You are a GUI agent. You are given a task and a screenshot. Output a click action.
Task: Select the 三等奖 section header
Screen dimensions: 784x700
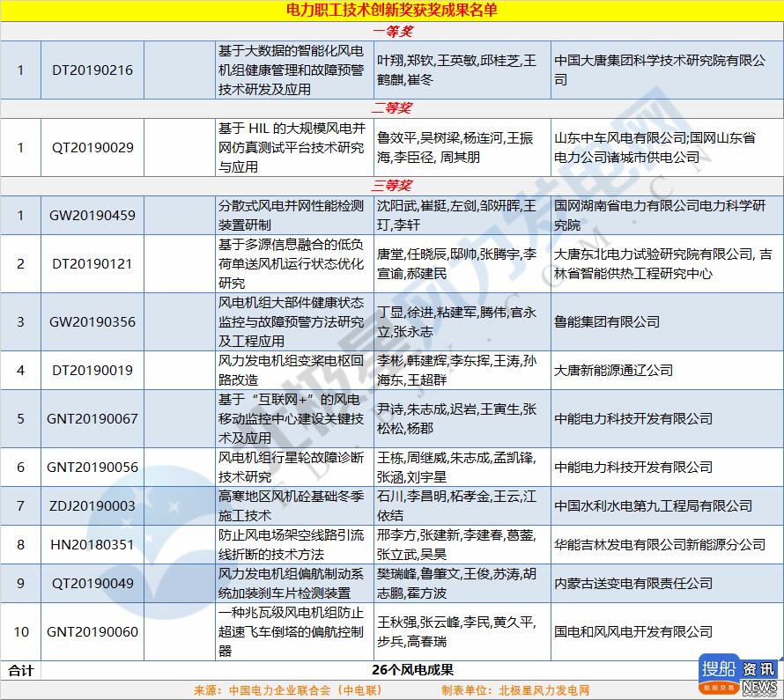[x=391, y=186]
